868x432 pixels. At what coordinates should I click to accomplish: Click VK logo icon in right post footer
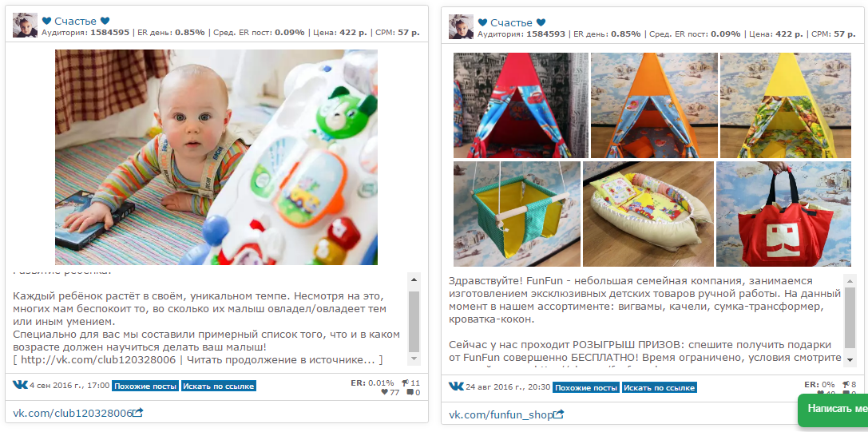[456, 386]
